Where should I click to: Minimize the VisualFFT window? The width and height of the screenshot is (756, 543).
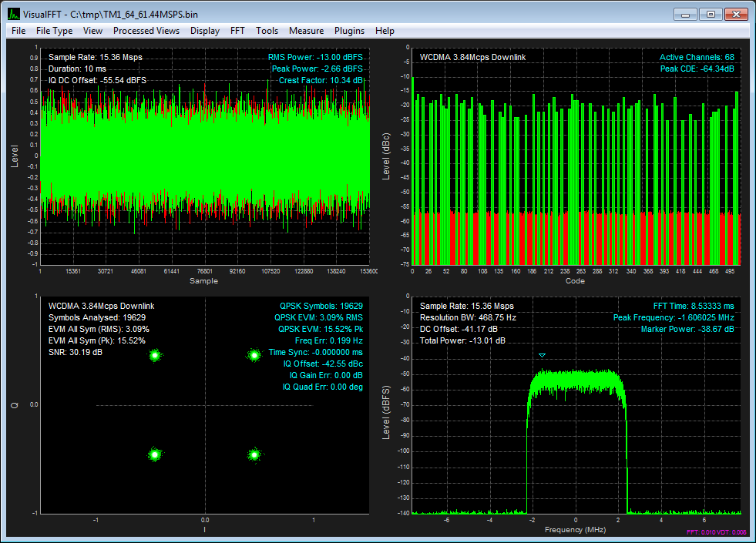pos(686,14)
